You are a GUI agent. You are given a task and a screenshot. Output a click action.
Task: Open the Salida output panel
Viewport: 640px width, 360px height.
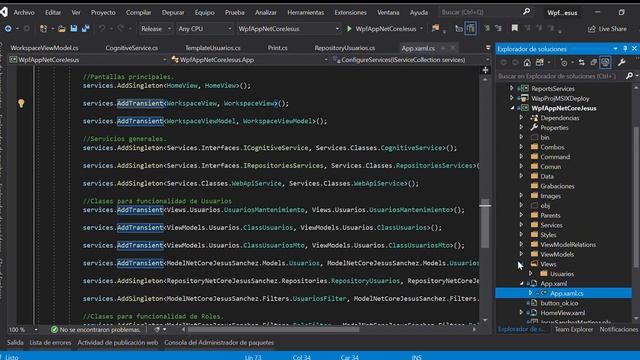coord(15,342)
